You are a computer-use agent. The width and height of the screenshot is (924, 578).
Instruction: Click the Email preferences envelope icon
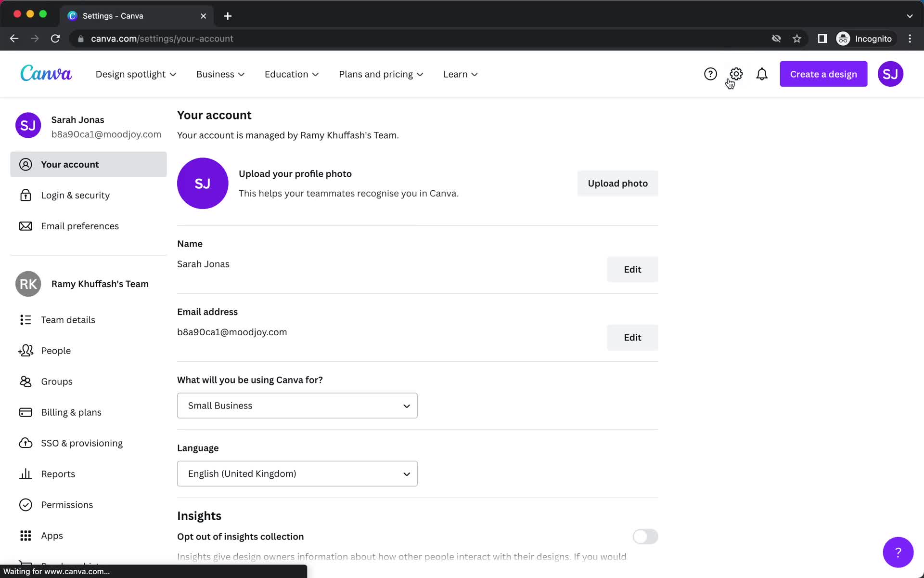click(26, 226)
